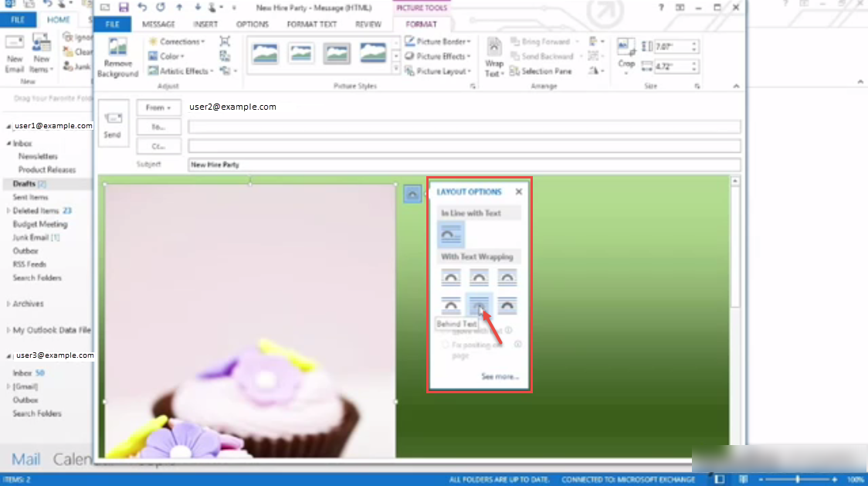
Task: Open the From account dropdown
Action: click(158, 107)
